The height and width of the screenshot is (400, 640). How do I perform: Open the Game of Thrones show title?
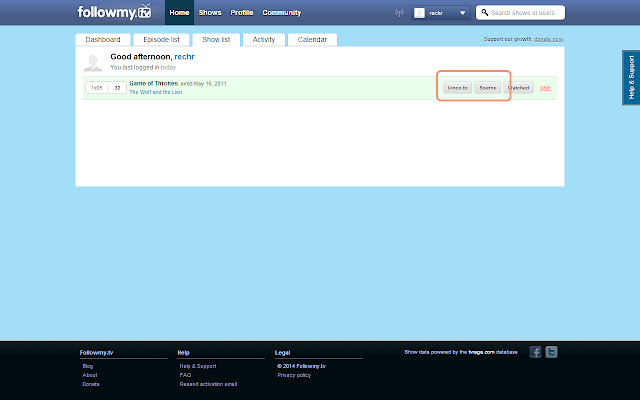153,83
